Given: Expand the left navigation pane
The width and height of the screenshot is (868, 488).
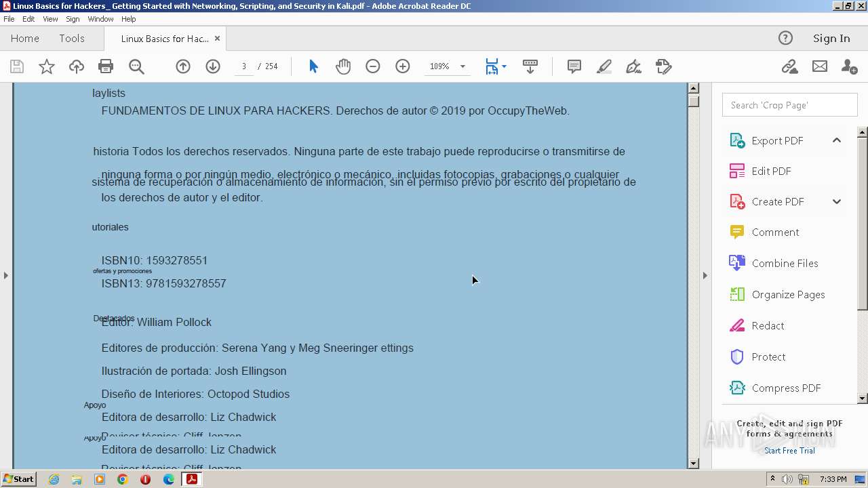Looking at the screenshot, I should [x=6, y=275].
